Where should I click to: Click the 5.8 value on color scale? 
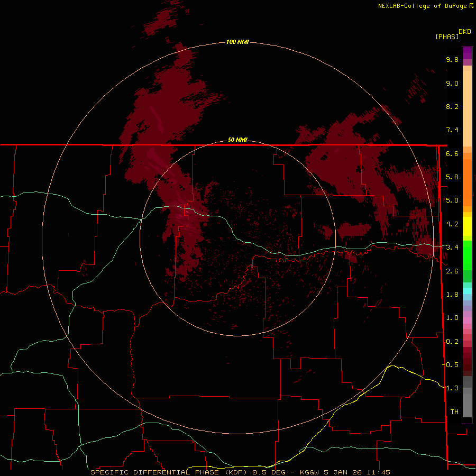click(452, 177)
